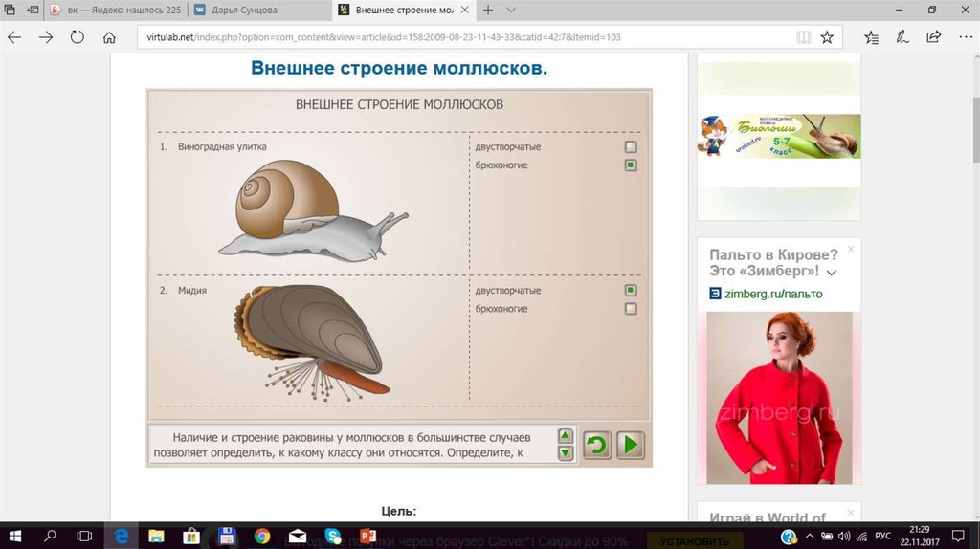Check брюхоногие for Мидия
This screenshot has height=549, width=980.
coord(631,309)
